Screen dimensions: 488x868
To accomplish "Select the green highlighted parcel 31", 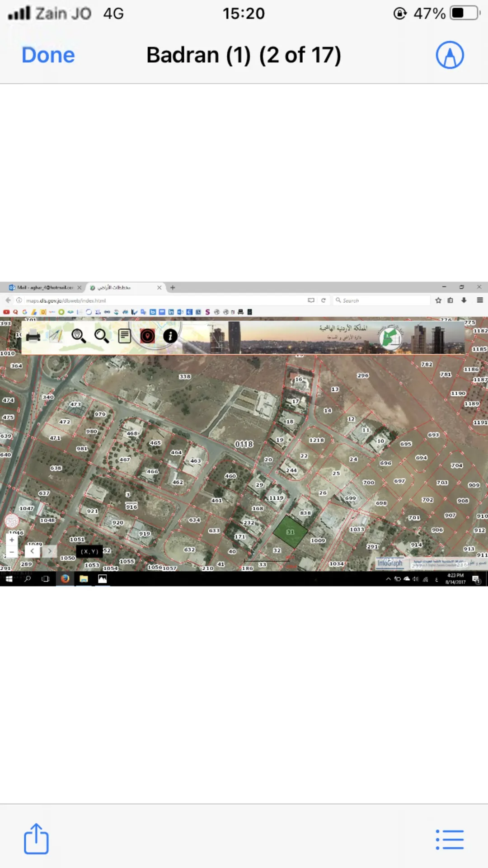I will 291,532.
